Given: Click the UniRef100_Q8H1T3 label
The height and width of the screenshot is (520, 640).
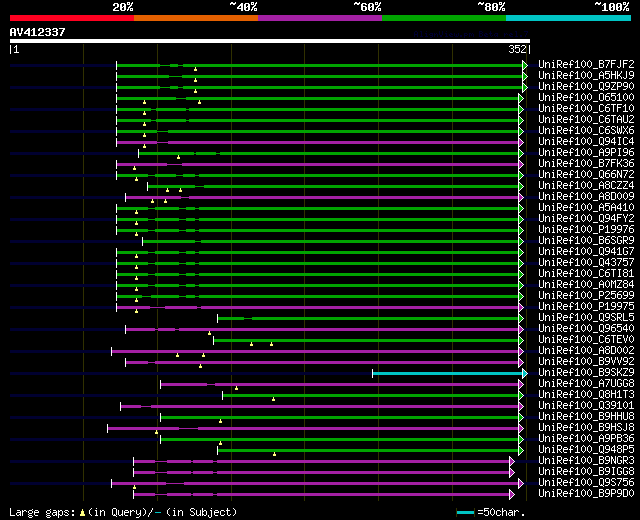Looking at the screenshot, I should (x=586, y=395).
